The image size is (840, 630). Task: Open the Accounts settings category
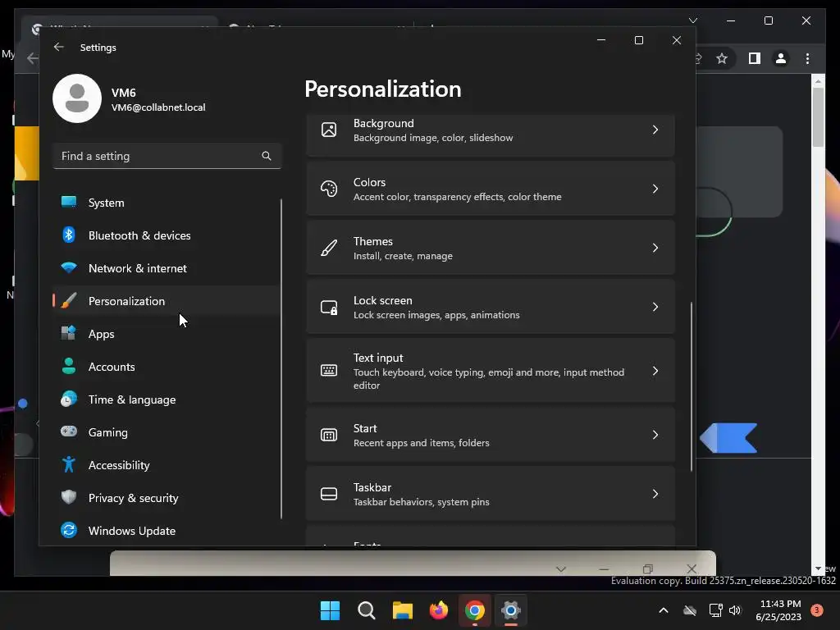(x=166, y=367)
